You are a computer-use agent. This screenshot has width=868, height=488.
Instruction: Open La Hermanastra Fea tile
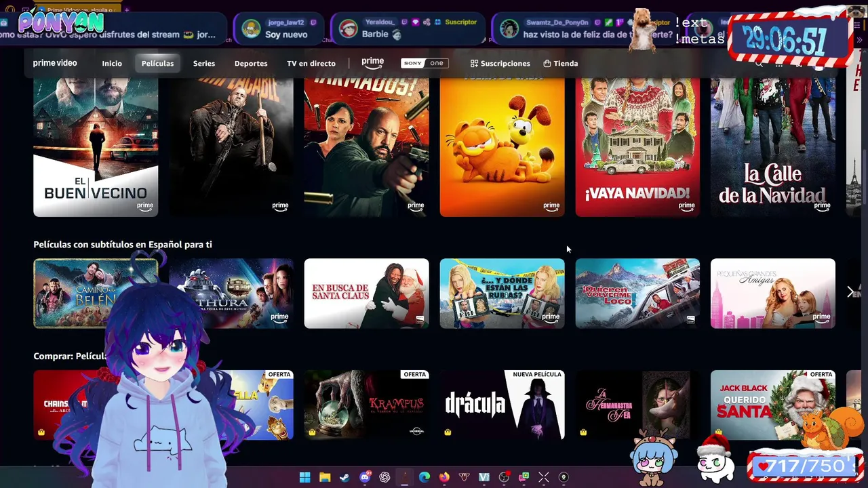(x=637, y=405)
